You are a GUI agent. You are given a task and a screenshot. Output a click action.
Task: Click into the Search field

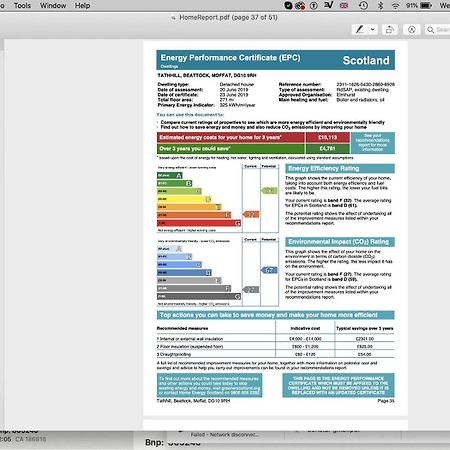coord(438,30)
